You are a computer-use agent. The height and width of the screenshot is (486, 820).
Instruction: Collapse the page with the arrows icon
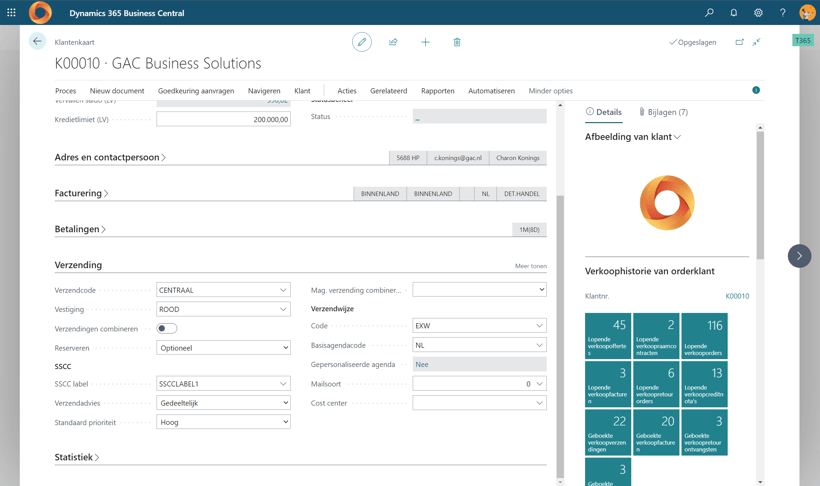(x=756, y=42)
